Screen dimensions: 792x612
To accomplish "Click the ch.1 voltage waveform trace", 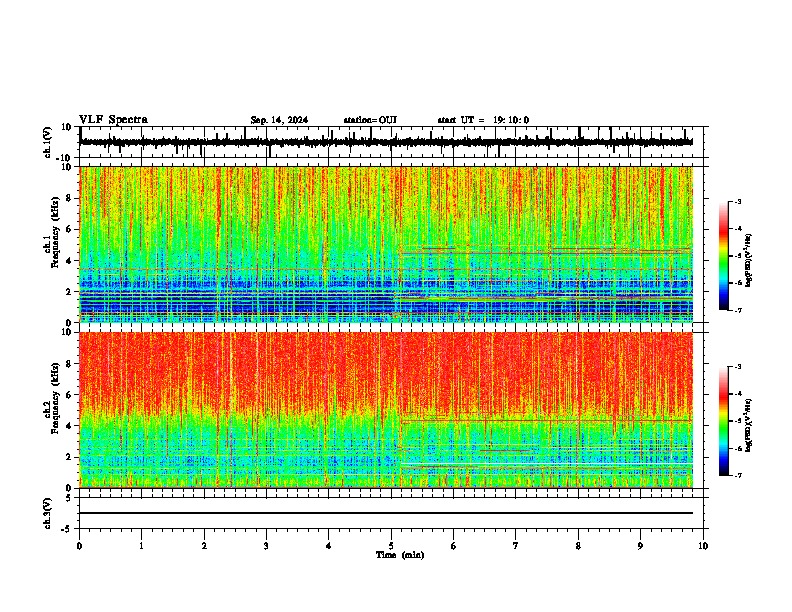I will (386, 142).
